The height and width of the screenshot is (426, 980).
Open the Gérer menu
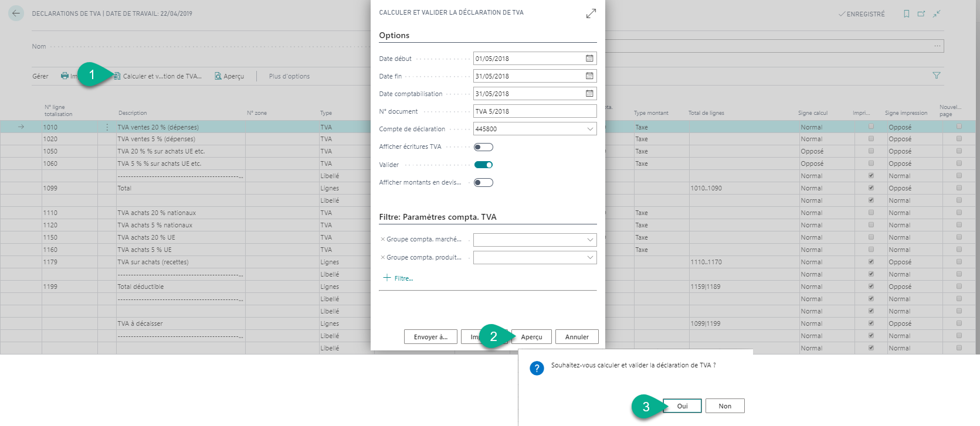pos(40,76)
